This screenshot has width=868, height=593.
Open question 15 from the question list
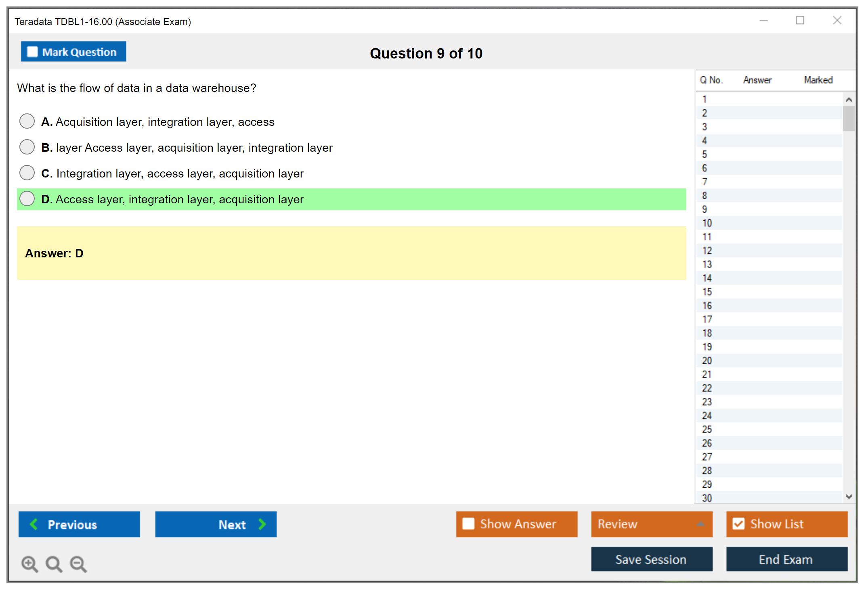[707, 292]
